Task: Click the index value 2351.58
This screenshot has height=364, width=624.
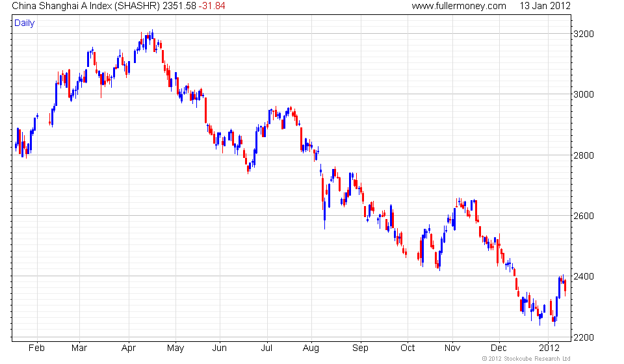Action: pyautogui.click(x=179, y=6)
